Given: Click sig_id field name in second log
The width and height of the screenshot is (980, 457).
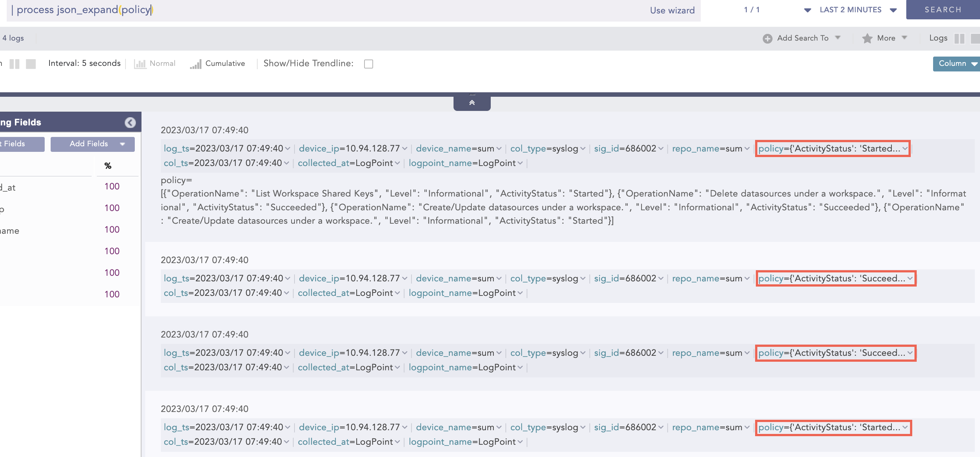Looking at the screenshot, I should [606, 279].
